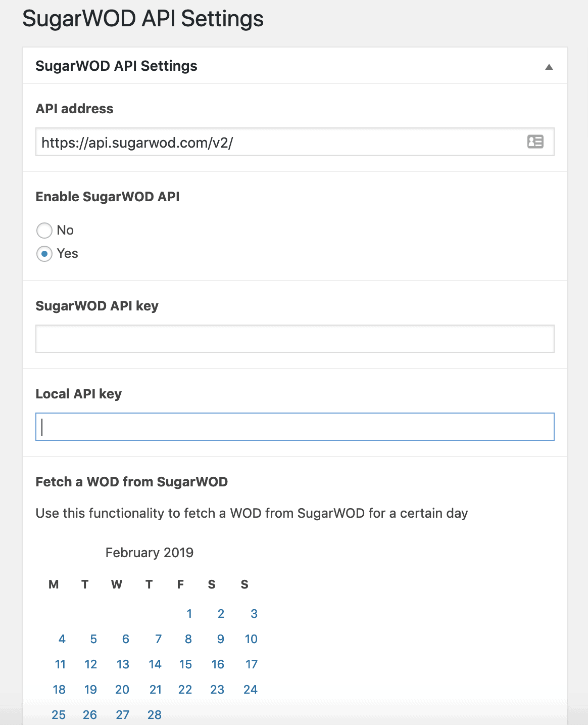Click the SugarWOD API Settings panel header

pyautogui.click(x=295, y=66)
